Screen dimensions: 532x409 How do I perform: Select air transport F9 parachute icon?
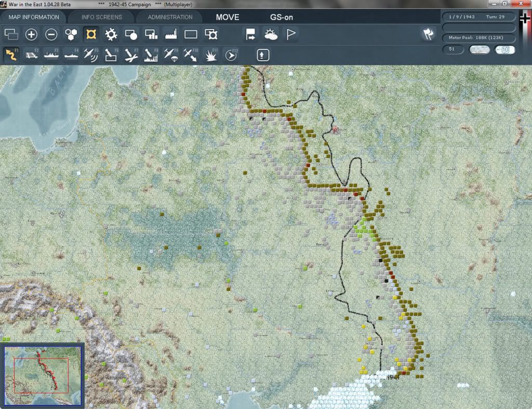pyautogui.click(x=171, y=55)
